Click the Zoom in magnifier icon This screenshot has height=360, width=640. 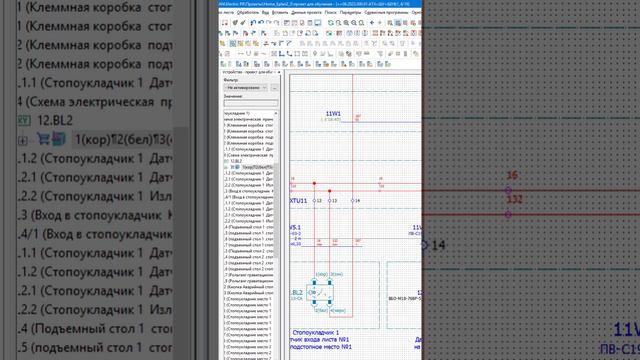tap(346, 22)
